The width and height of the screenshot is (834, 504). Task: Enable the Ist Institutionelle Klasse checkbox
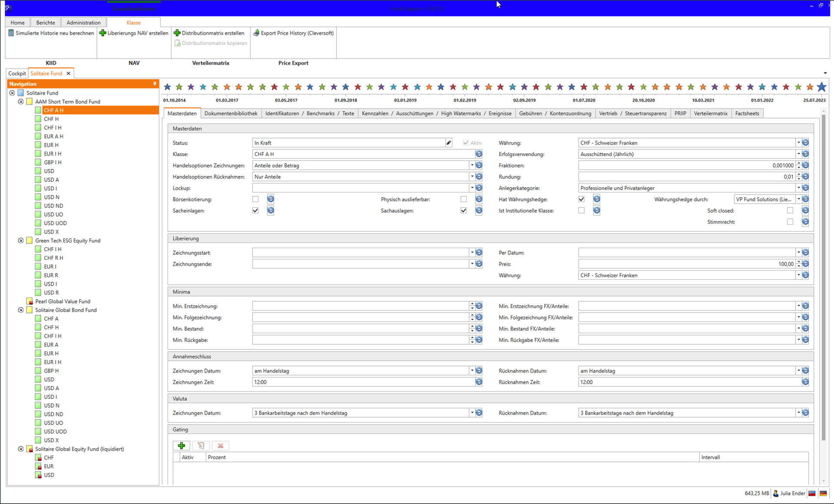pos(581,211)
